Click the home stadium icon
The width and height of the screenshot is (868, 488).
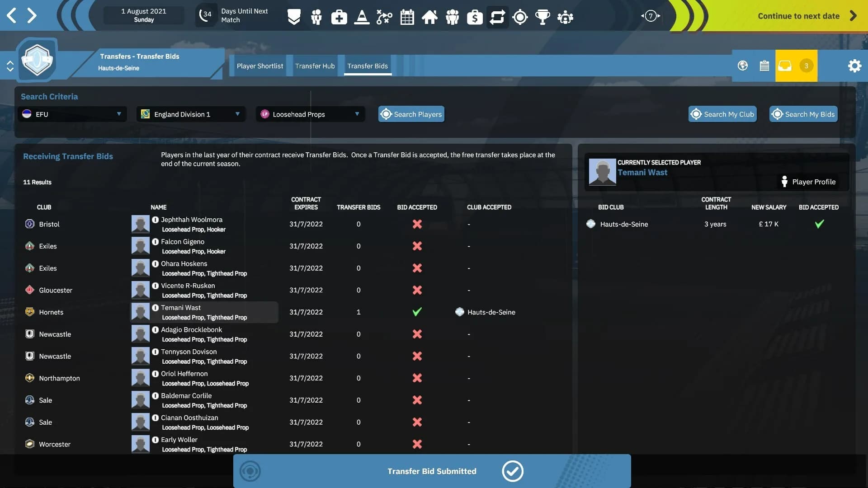(429, 17)
